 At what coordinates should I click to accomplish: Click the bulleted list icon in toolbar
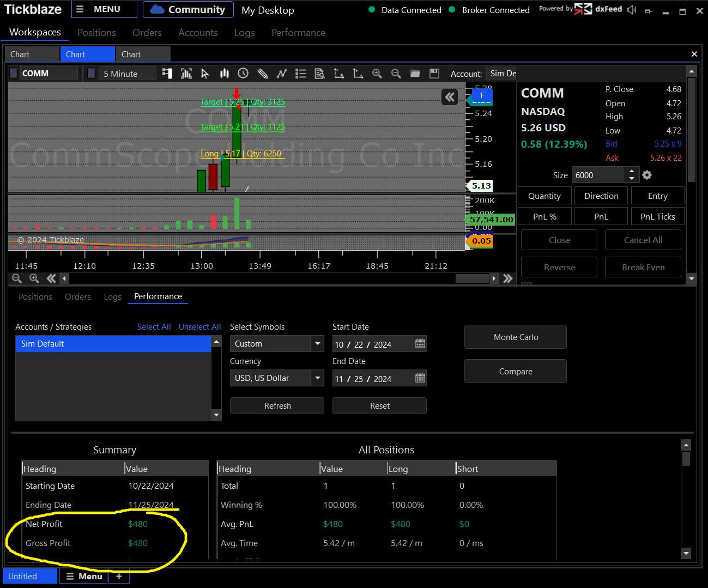click(x=300, y=74)
